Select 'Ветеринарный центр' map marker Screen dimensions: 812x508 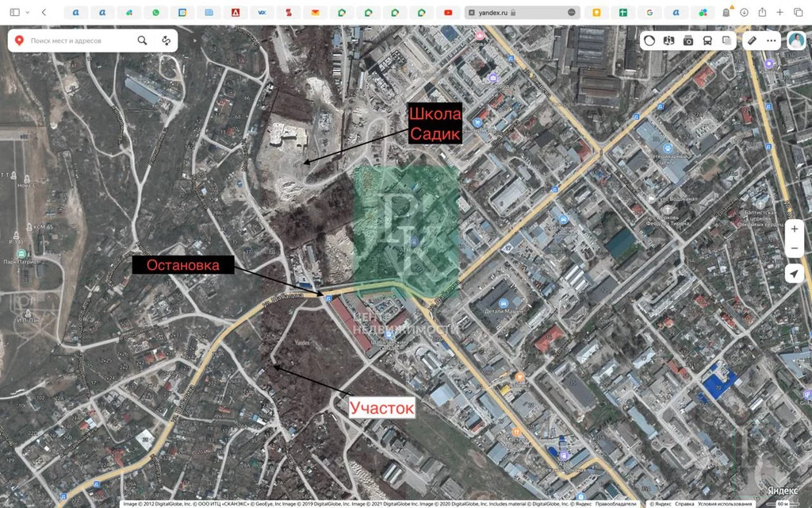tap(668, 148)
